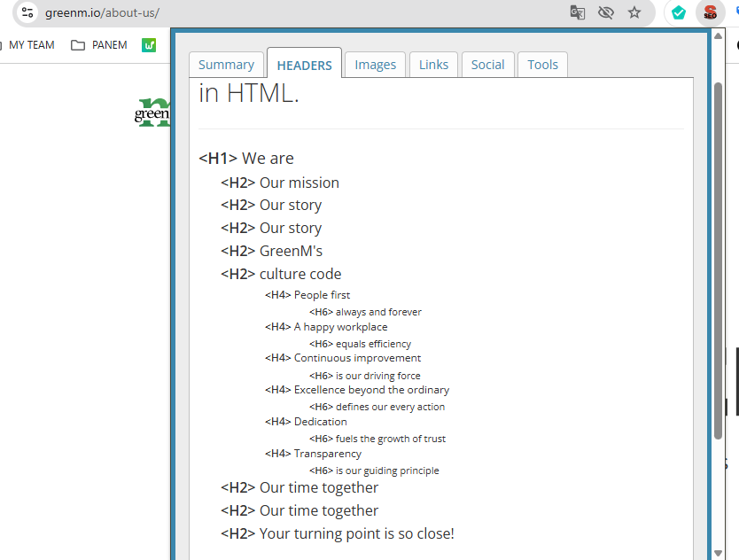Click the teal checkmark shield extension icon

click(x=678, y=13)
